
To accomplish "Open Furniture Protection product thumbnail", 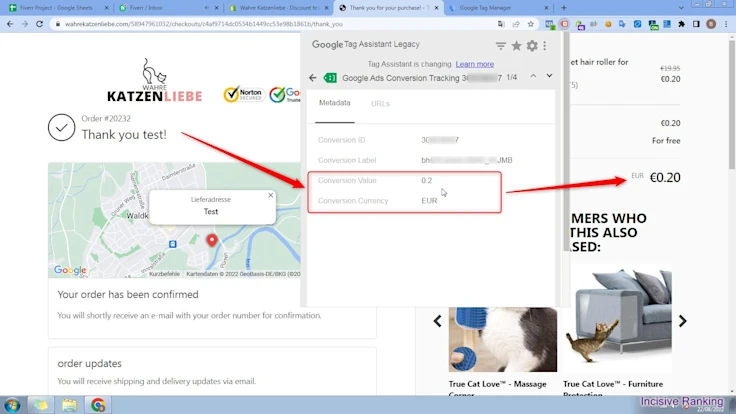I will point(617,318).
